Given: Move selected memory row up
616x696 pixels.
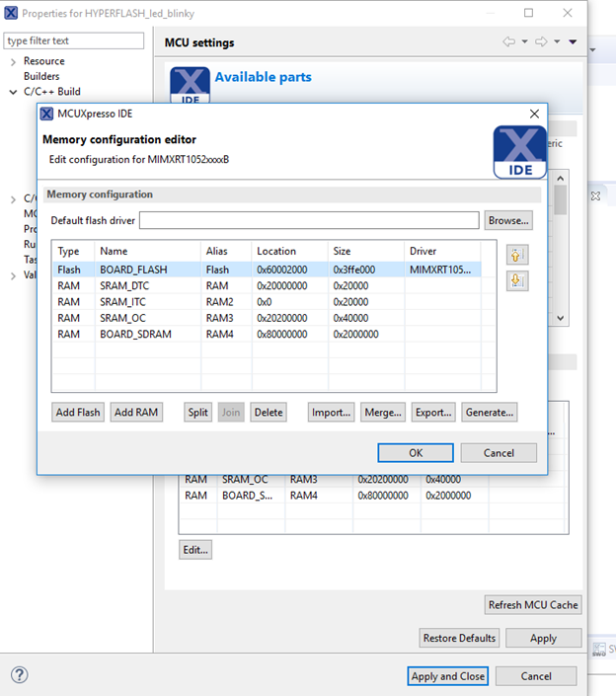Looking at the screenshot, I should coord(517,256).
